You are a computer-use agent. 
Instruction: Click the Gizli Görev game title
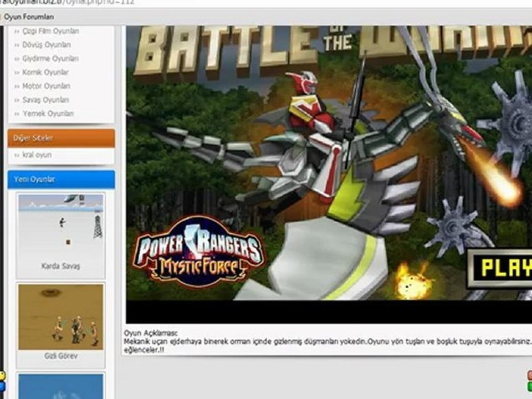(x=61, y=356)
